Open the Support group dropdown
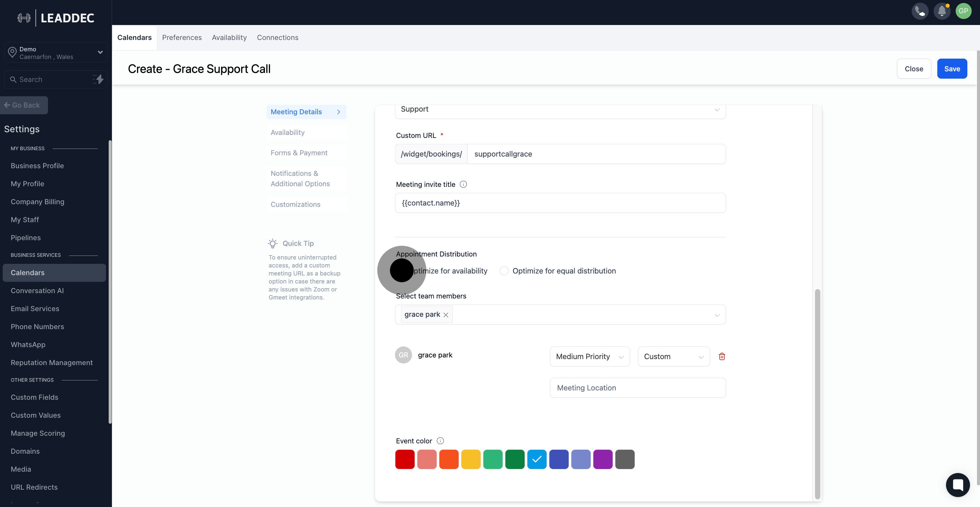 pyautogui.click(x=560, y=110)
